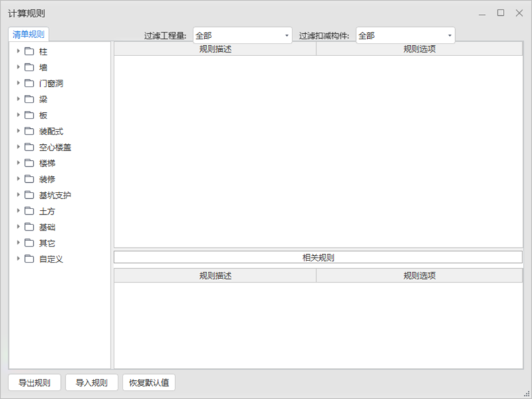Switch to the 清单规则 tab
This screenshot has width=532, height=399.
click(x=28, y=35)
